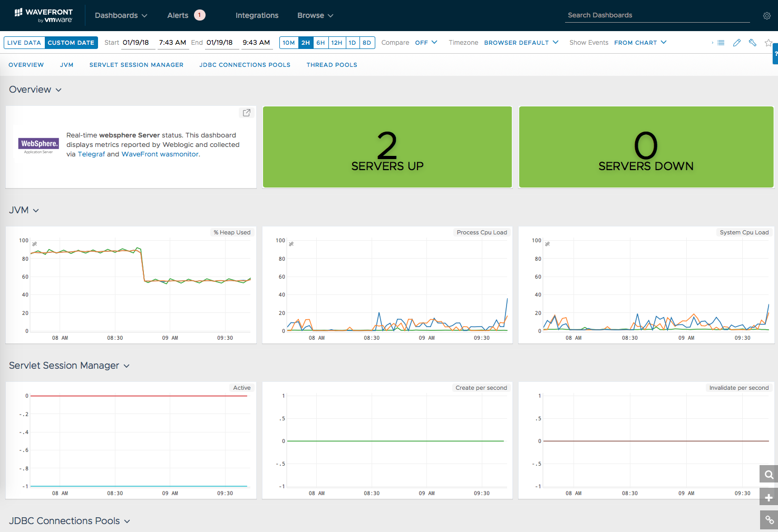The width and height of the screenshot is (778, 532).
Task: Click the Search Dashboards field
Action: click(x=657, y=15)
